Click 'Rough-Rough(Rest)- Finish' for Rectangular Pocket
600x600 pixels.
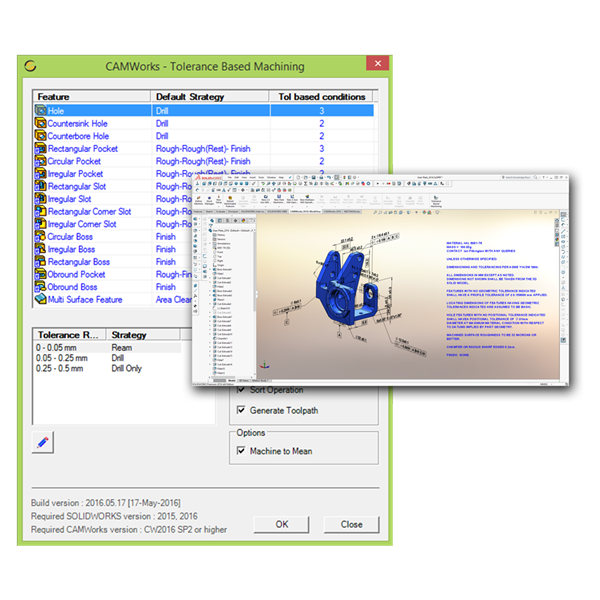click(x=203, y=148)
